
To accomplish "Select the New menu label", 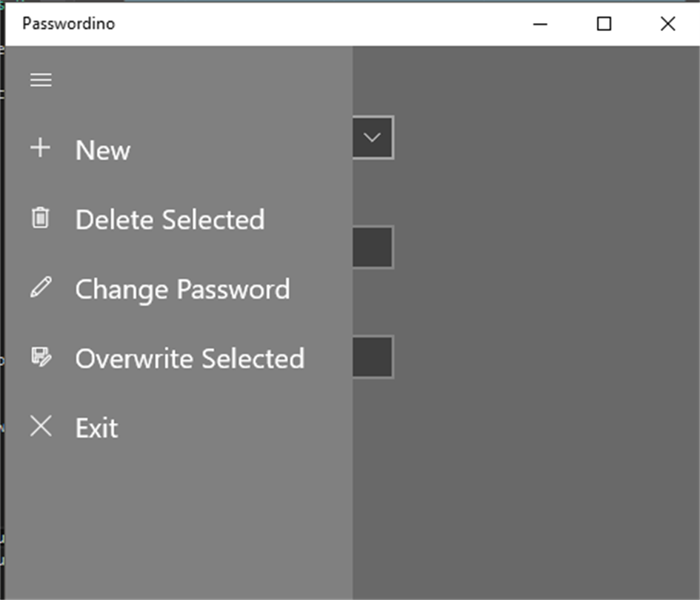I will click(103, 150).
